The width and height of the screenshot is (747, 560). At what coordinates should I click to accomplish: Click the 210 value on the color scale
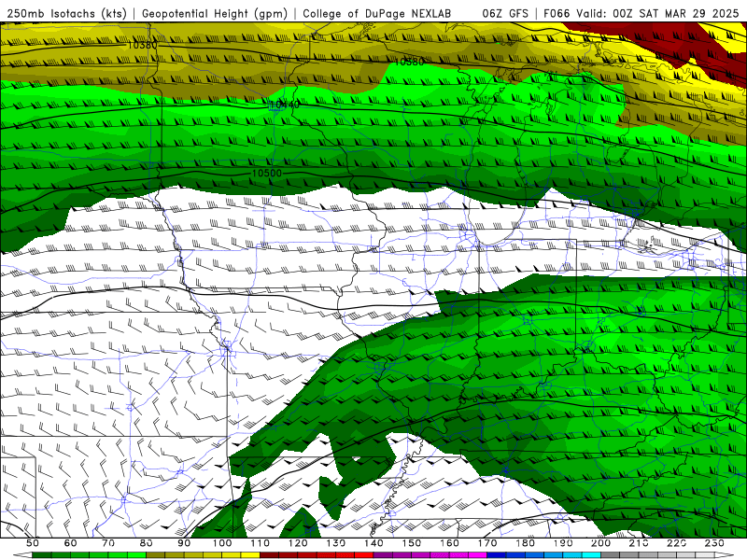[639, 543]
